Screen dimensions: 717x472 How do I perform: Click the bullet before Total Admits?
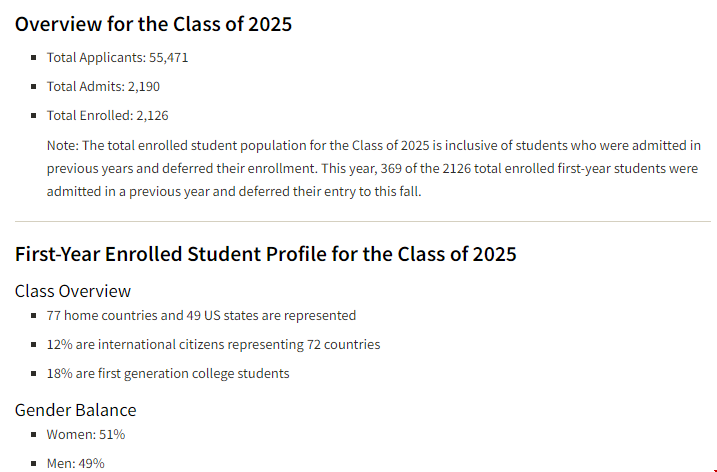click(x=33, y=86)
